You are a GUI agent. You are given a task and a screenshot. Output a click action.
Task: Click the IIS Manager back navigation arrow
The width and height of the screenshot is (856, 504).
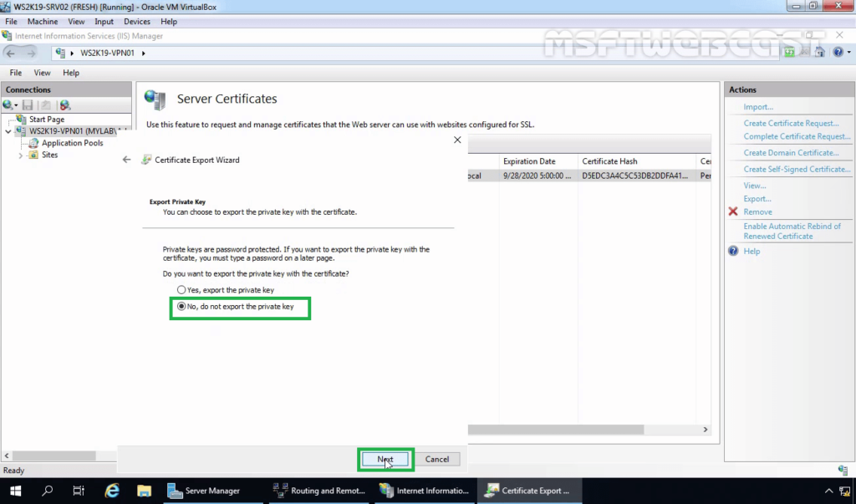[x=10, y=53]
